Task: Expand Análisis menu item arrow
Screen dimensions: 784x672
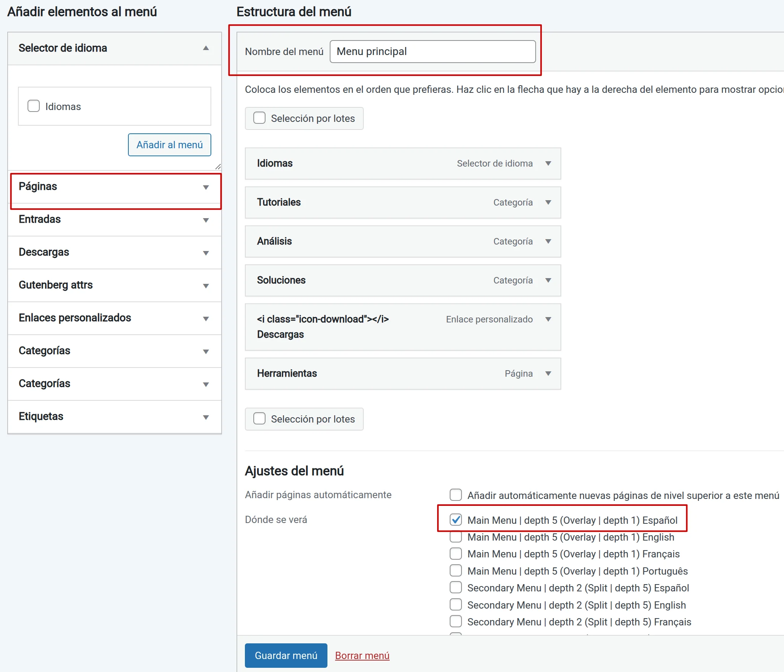Action: (x=548, y=241)
